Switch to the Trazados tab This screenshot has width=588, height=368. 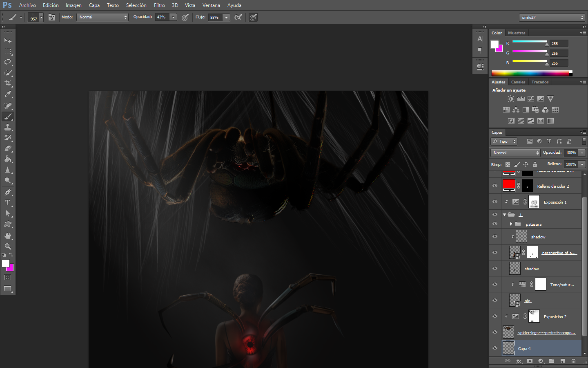tap(540, 82)
